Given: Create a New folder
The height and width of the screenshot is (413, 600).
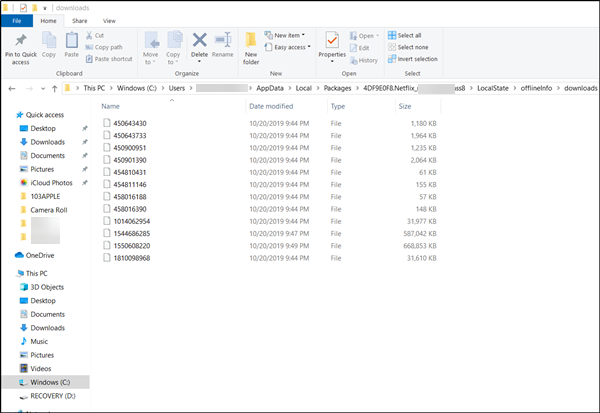Looking at the screenshot, I should point(251,48).
